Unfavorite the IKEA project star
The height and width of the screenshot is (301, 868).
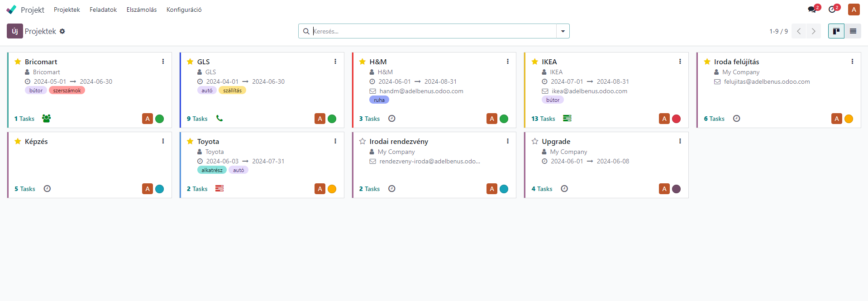pos(535,62)
